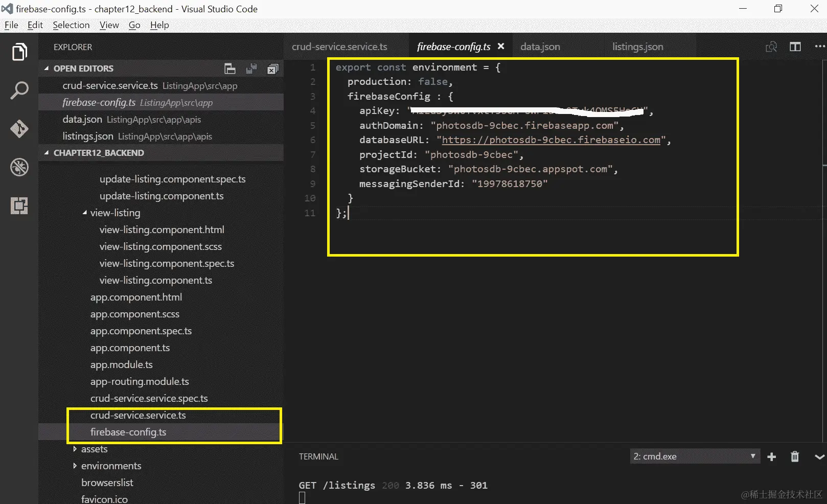Collapse the view-listing folder
Viewport: 827px width, 504px height.
(x=115, y=213)
